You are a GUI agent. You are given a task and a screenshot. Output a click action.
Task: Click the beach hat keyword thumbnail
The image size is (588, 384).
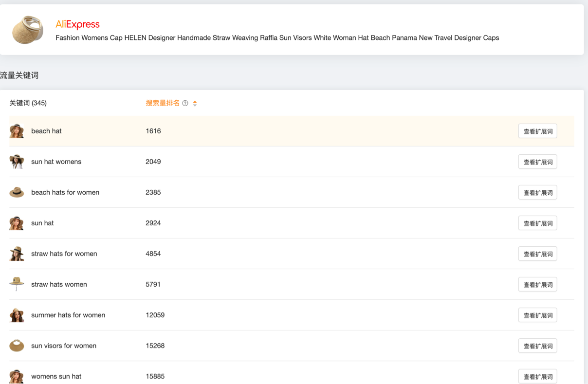click(17, 131)
